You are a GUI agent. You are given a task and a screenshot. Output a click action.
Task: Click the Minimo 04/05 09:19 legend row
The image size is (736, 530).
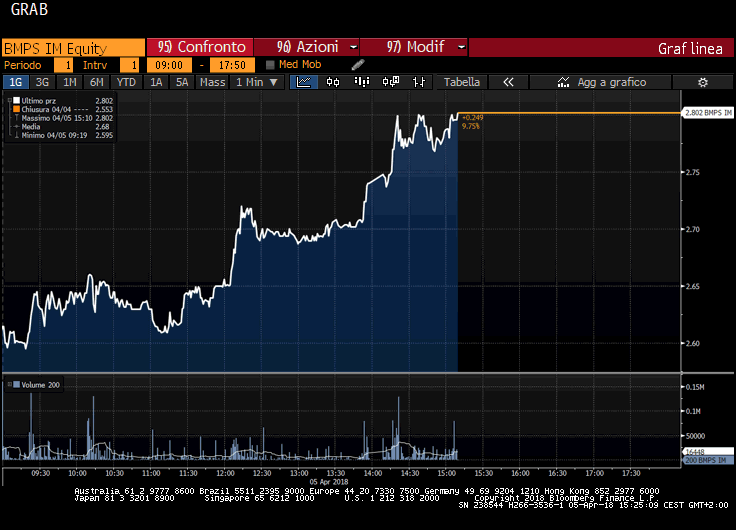[63, 135]
